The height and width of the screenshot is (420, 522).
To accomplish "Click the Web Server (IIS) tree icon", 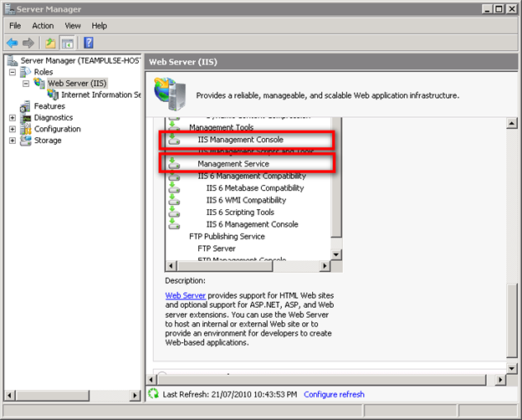I will [x=39, y=84].
